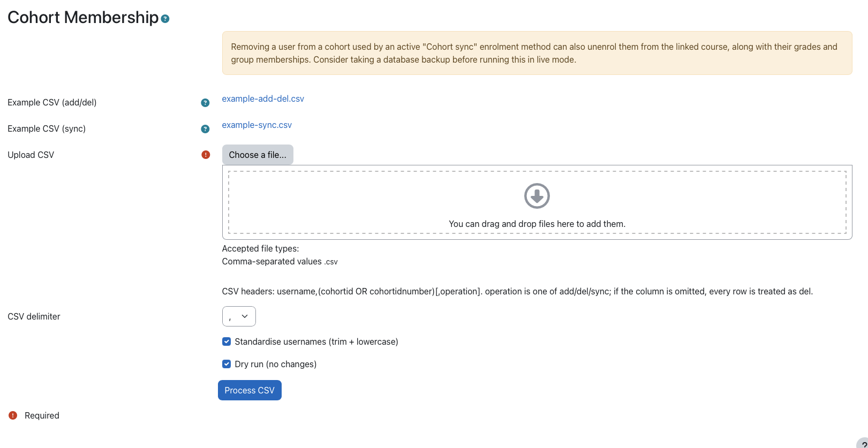868x448 pixels.
Task: Click Dry run (no changes) label text
Action: click(276, 364)
